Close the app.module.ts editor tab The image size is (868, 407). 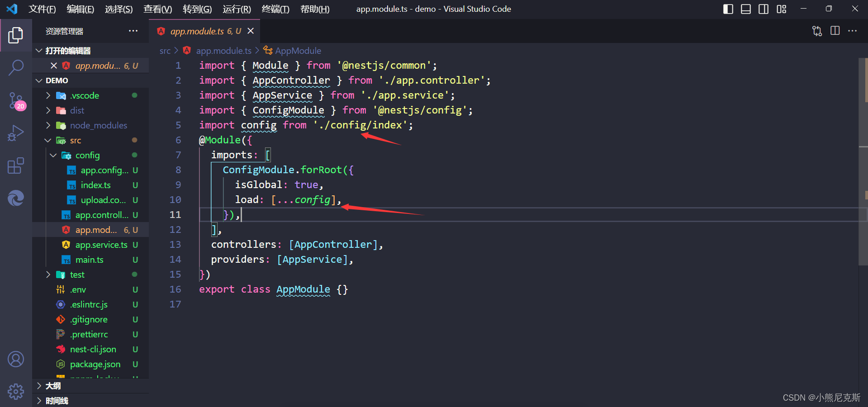(251, 31)
